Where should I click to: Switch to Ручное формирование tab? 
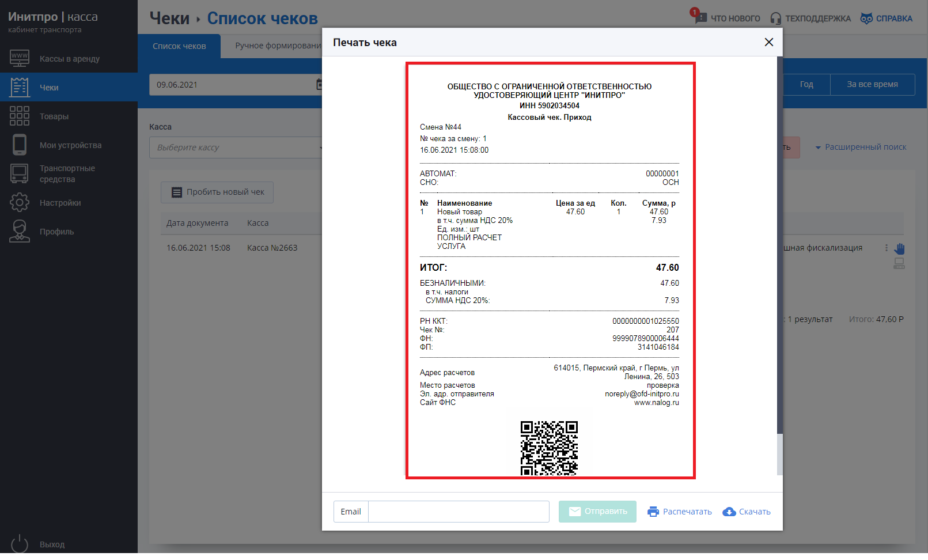(278, 46)
